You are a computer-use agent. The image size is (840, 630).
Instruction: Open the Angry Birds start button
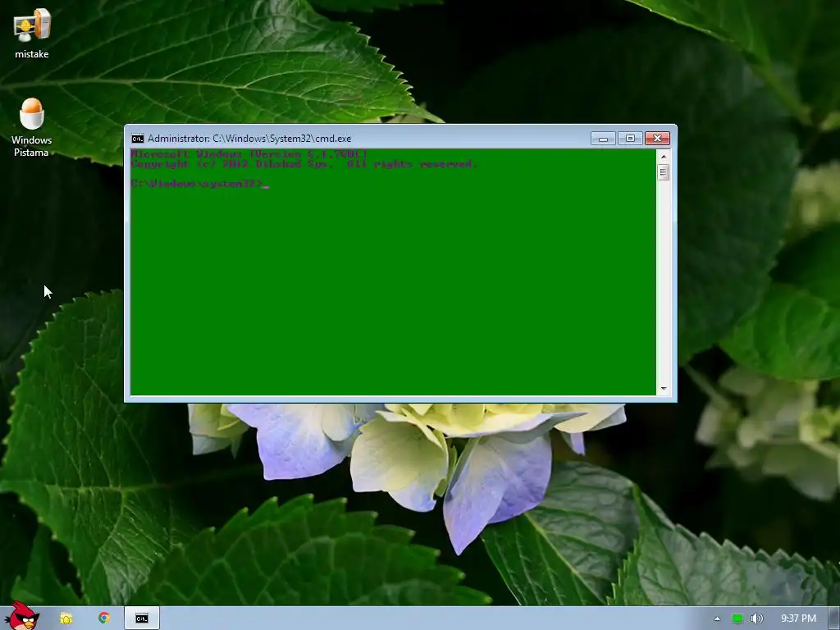pos(22,616)
